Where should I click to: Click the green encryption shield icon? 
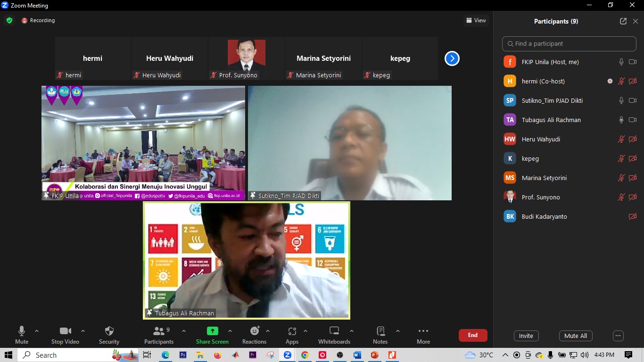(x=9, y=20)
